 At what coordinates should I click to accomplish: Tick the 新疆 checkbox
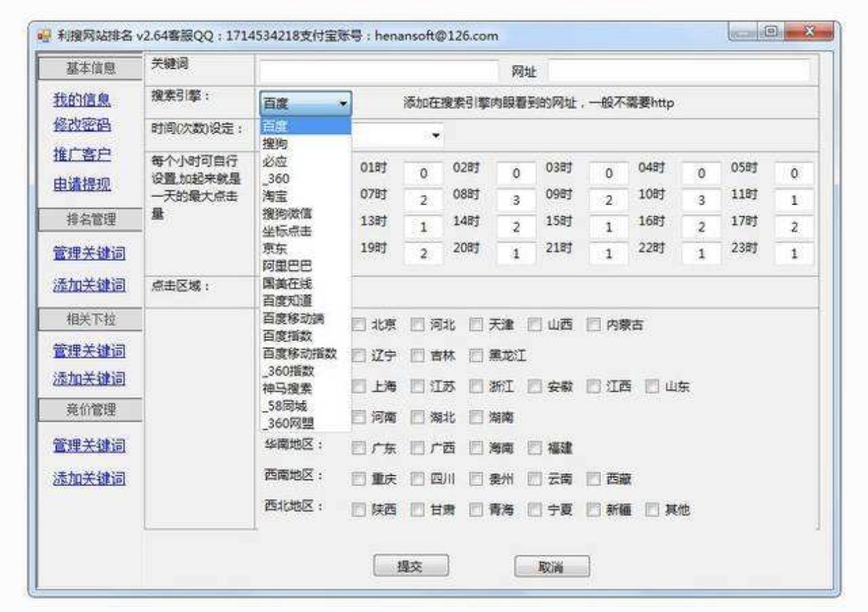pos(593,509)
